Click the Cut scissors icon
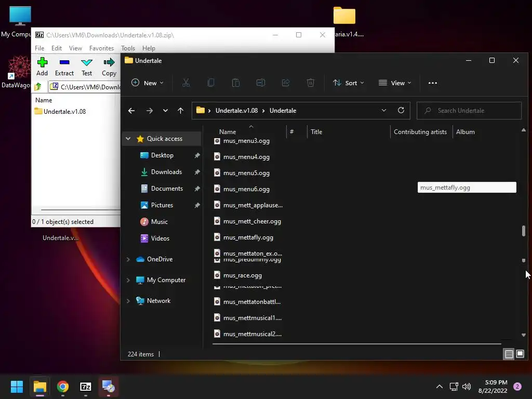The width and height of the screenshot is (532, 399). tap(186, 83)
